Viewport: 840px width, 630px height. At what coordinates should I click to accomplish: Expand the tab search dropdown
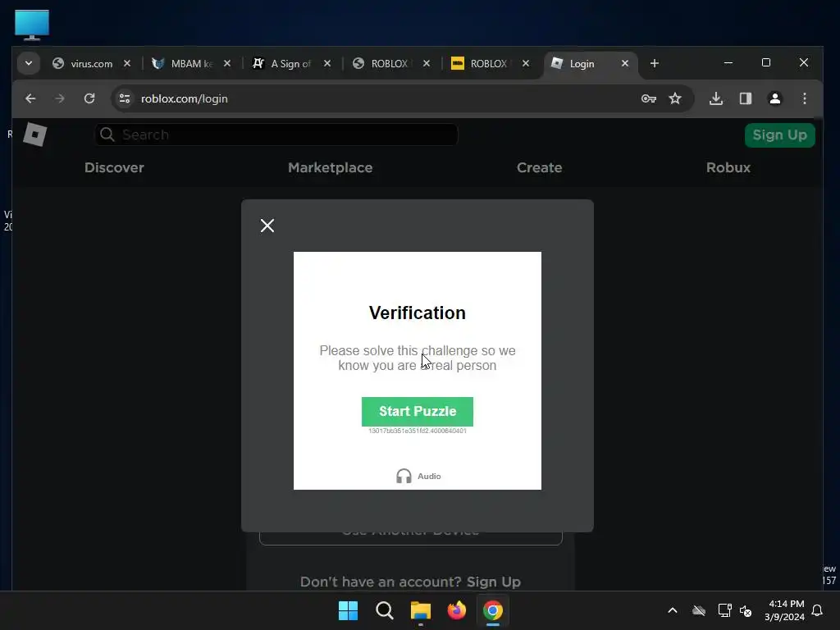coord(29,63)
